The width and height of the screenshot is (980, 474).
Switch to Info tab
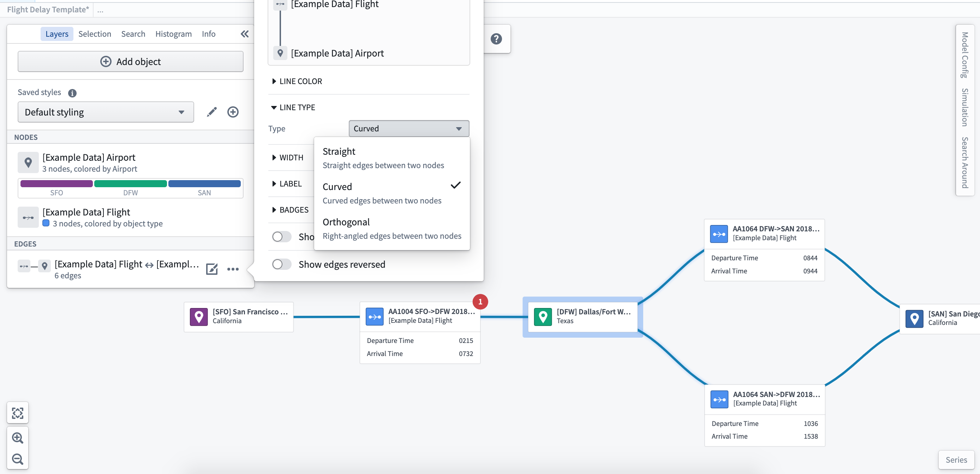coord(209,34)
